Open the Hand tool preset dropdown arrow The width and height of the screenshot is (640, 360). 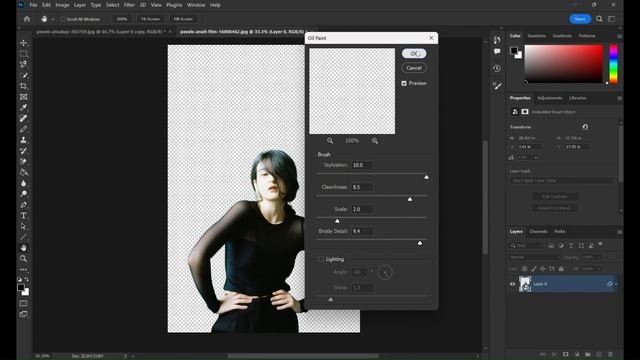53,19
